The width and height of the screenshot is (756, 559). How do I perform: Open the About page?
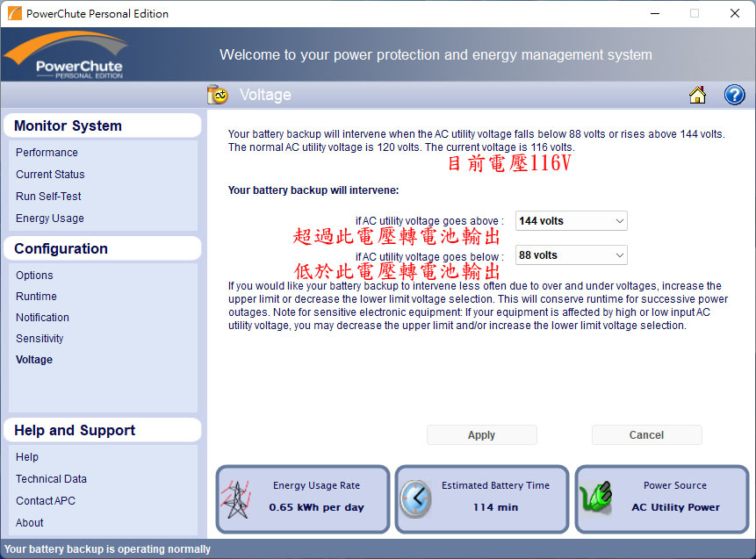29,523
